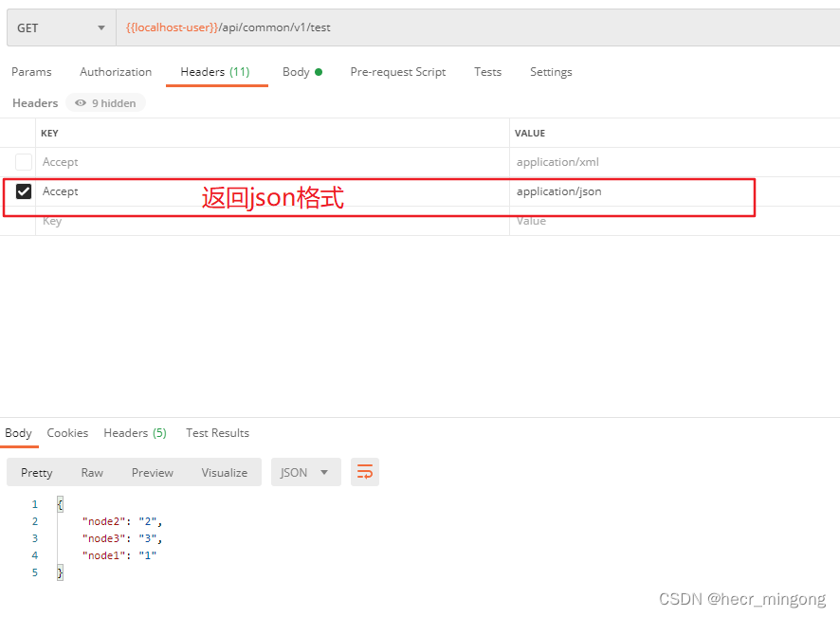Click the closing brace on line 5
The image size is (840, 617).
point(60,572)
